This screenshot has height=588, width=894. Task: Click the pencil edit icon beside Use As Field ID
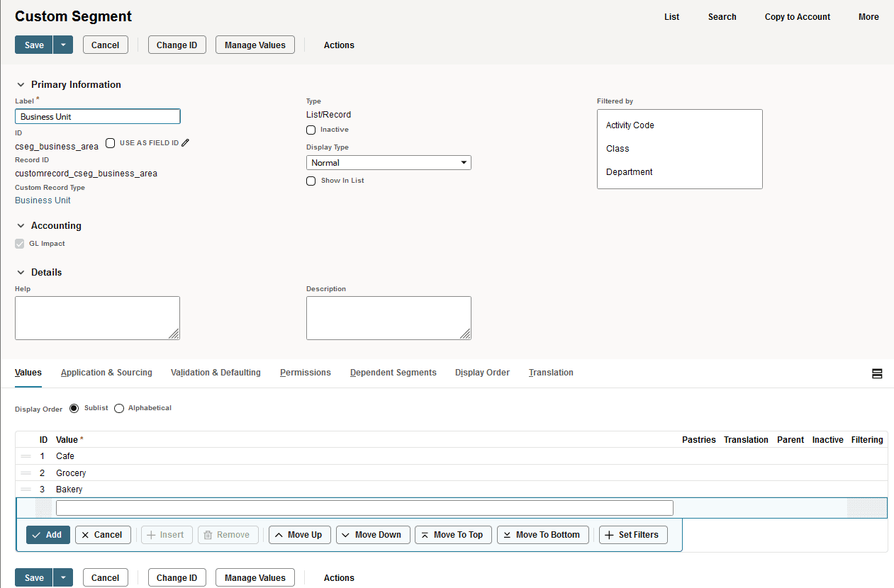click(186, 142)
